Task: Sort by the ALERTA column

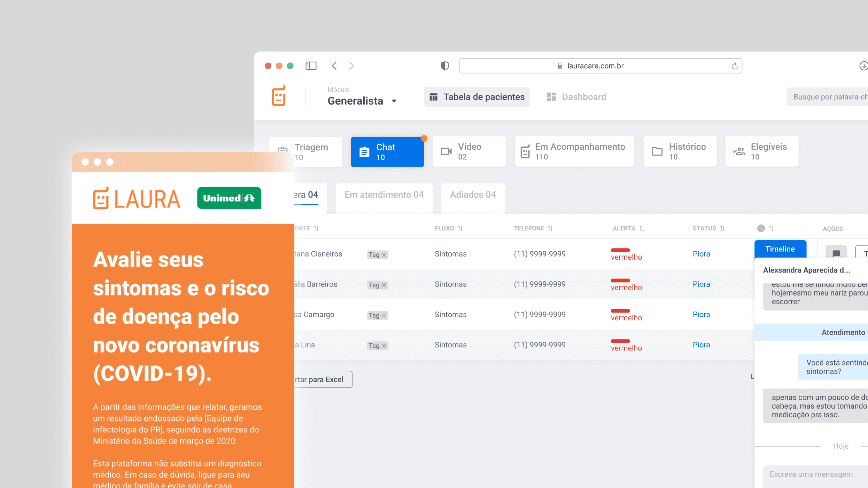Action: coord(642,228)
